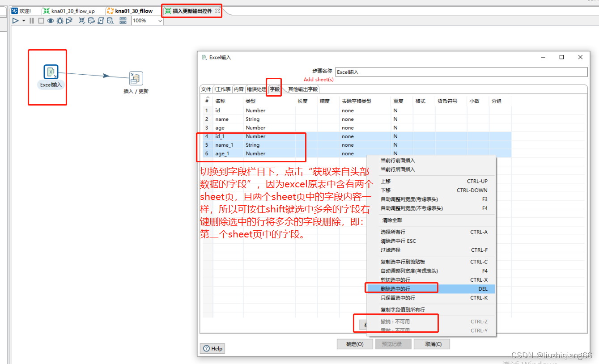
Task: Debug the transformation with the bug icon
Action: click(x=60, y=21)
